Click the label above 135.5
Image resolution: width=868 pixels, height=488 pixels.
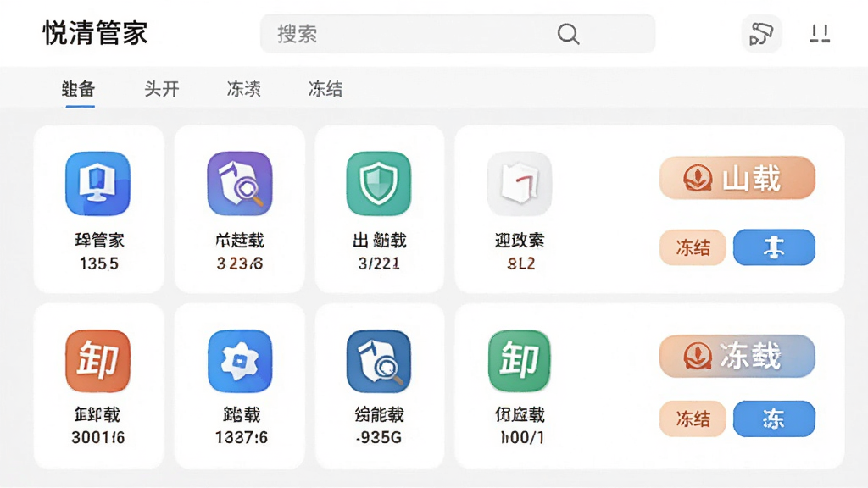99,240
